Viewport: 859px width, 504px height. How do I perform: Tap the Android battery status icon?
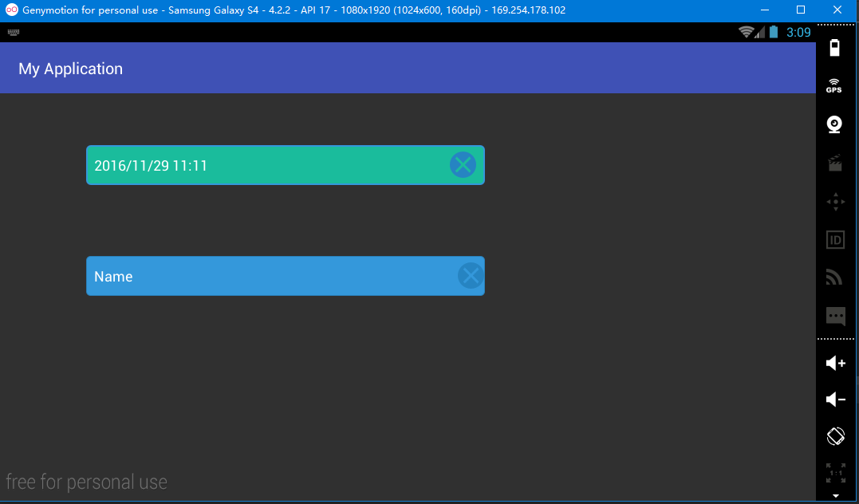point(774,32)
